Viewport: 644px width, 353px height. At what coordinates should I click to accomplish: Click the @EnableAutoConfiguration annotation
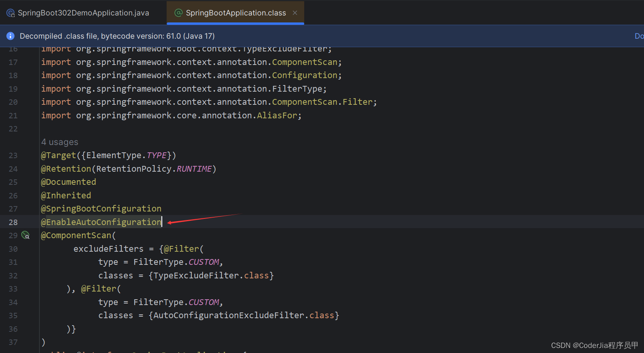(x=101, y=222)
